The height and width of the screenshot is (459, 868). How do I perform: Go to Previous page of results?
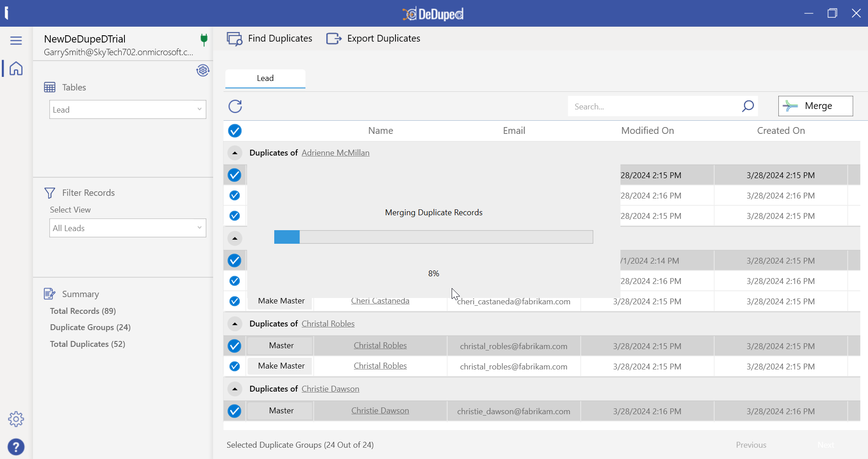[751, 445]
